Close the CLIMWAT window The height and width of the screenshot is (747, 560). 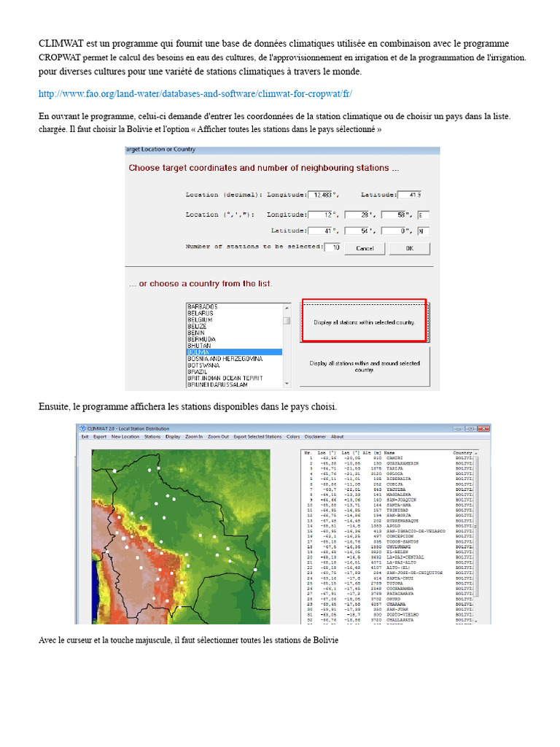pyautogui.click(x=483, y=429)
